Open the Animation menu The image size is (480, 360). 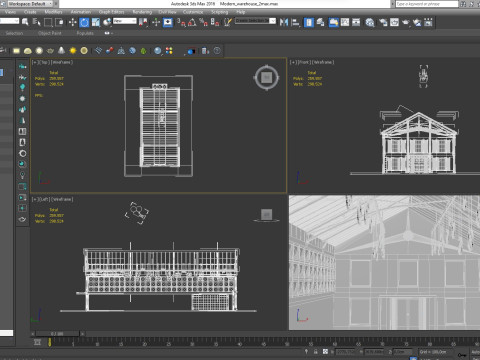tap(81, 12)
